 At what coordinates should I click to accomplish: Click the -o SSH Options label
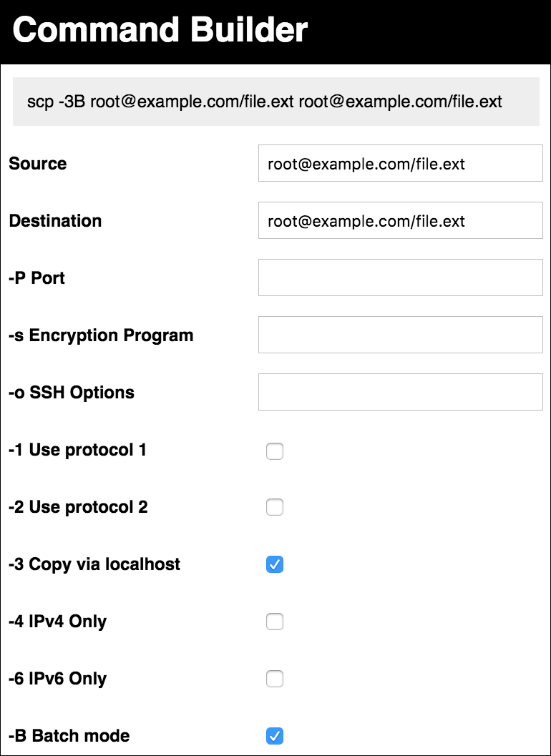tap(72, 393)
